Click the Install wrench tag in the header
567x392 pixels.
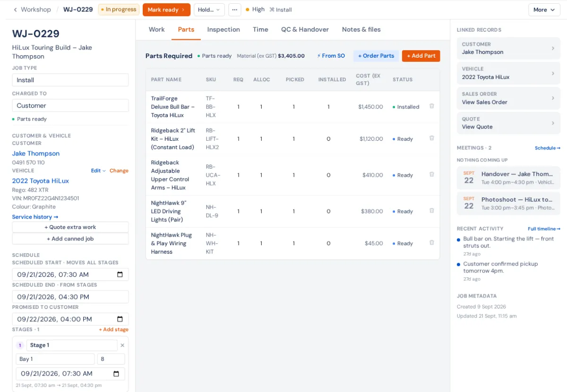tap(281, 9)
